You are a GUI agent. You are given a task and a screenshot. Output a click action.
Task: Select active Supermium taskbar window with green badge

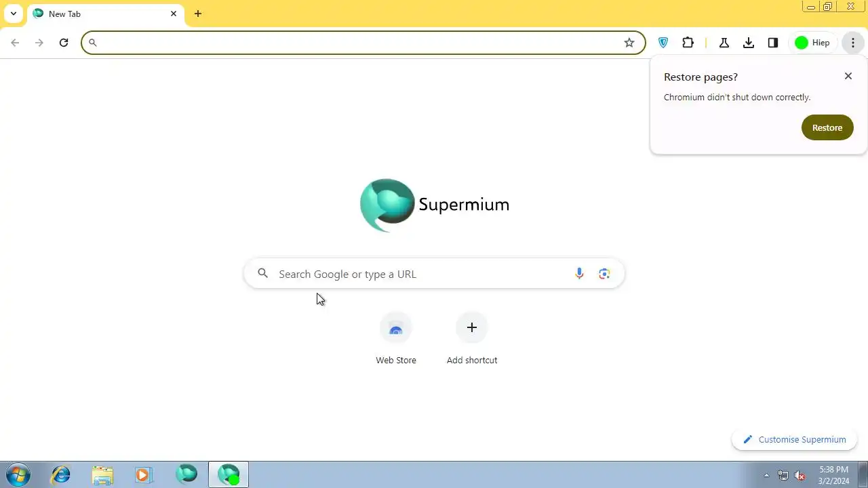229,474
